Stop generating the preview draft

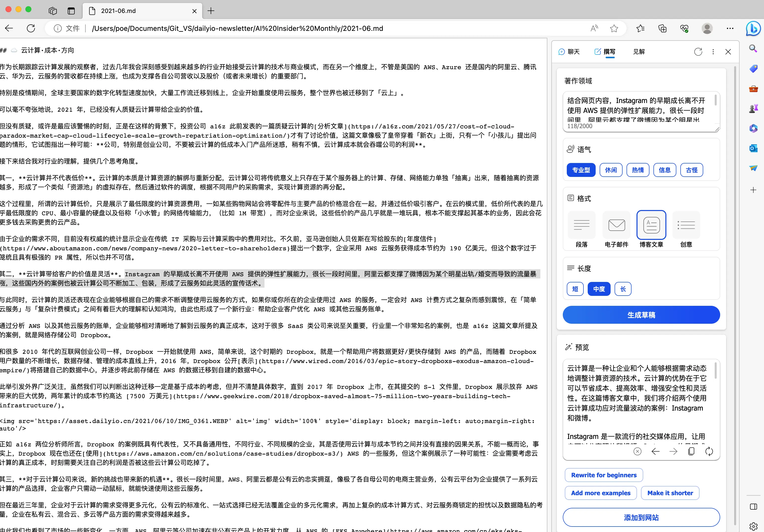pos(637,451)
